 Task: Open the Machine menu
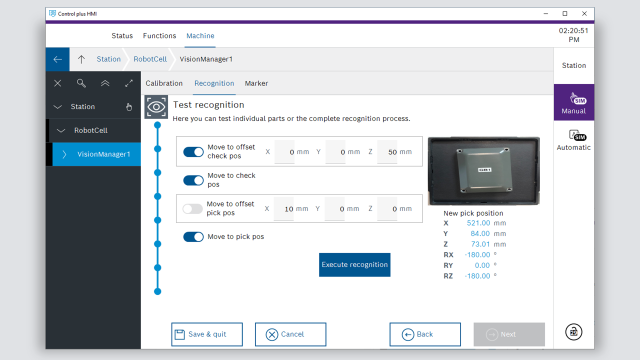pyautogui.click(x=200, y=36)
